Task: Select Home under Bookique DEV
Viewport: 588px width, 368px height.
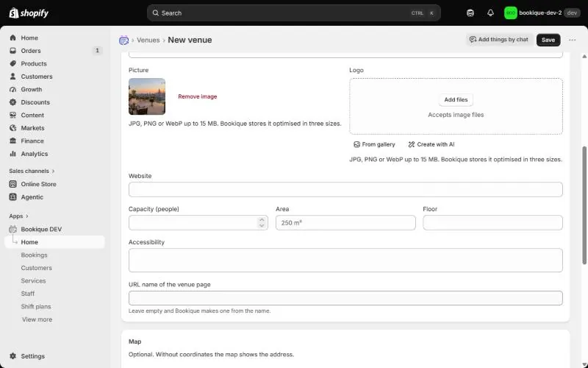Action: [x=54, y=242]
